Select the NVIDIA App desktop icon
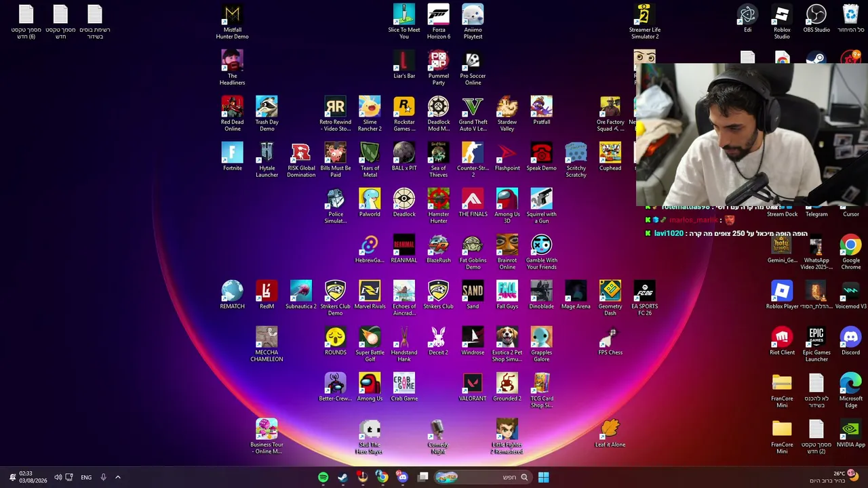Viewport: 868px width, 488px height. [x=850, y=433]
